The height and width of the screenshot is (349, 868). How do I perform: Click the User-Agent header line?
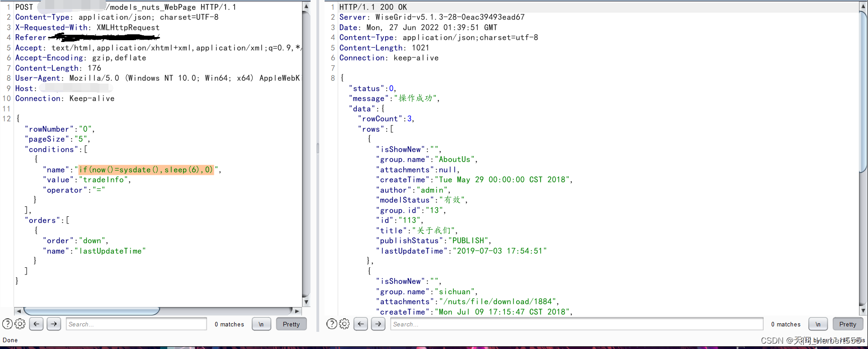click(x=157, y=78)
